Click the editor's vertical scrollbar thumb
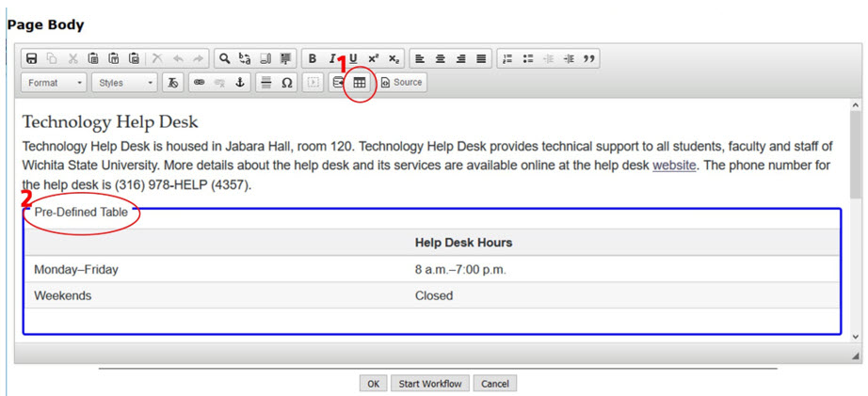This screenshot has width=868, height=396. [856, 154]
